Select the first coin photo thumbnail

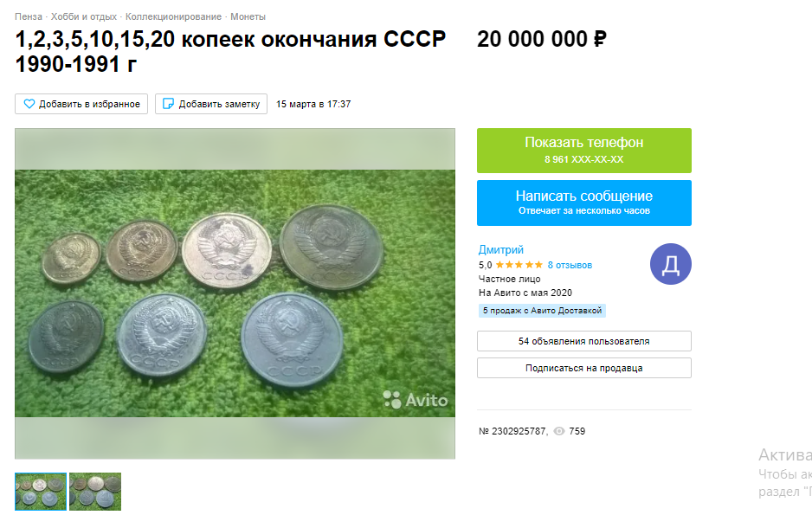tap(41, 492)
